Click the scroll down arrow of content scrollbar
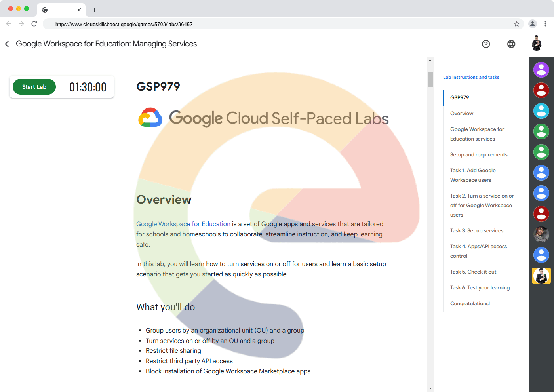This screenshot has width=554, height=392. coord(430,388)
